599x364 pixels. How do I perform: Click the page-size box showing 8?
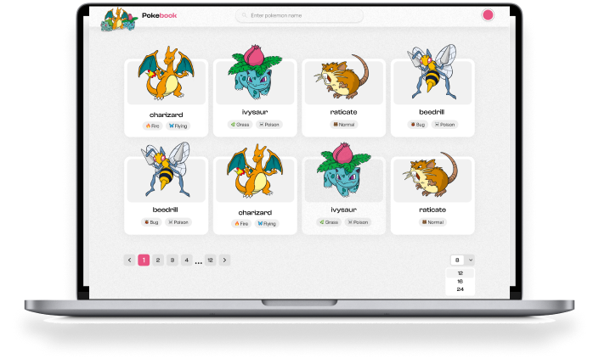click(457, 260)
